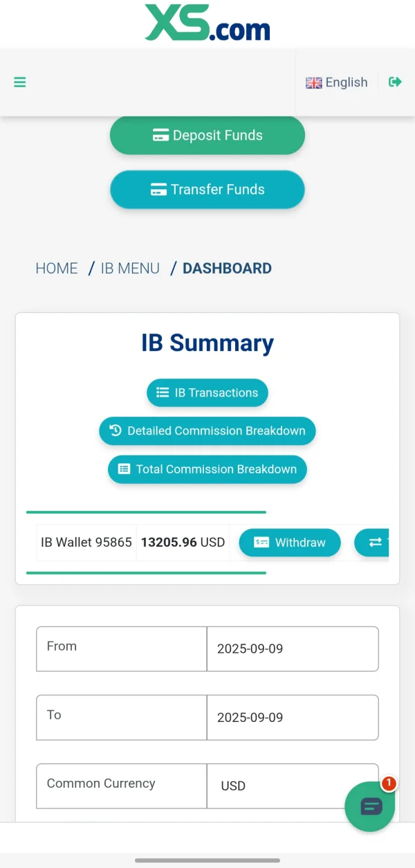The width and height of the screenshot is (415, 868).
Task: Open the hamburger navigation menu
Action: (20, 82)
